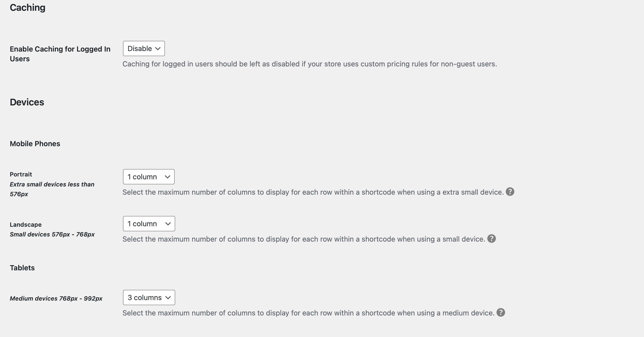Image resolution: width=644 pixels, height=337 pixels.
Task: Click the Mobile Phones subheading
Action: [x=35, y=144]
